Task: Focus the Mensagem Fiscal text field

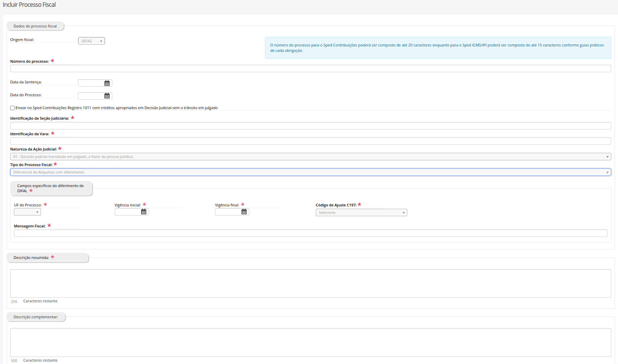Action: (x=311, y=233)
